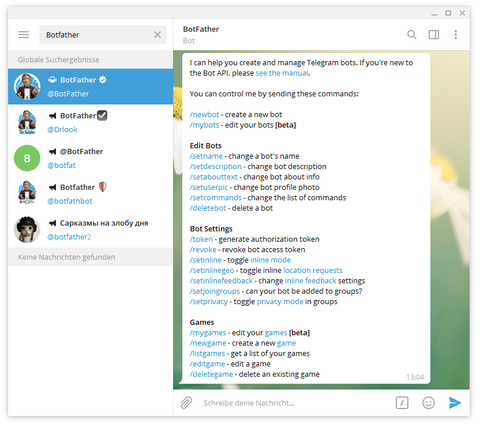The image size is (480, 427).
Task: Click the /setname command
Action: tap(206, 156)
